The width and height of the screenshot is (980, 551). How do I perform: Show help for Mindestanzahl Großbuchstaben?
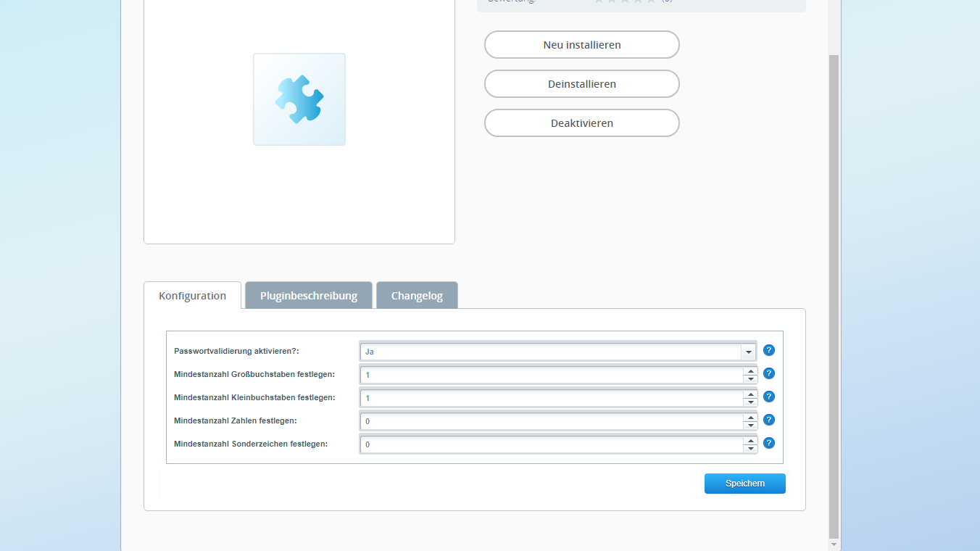click(x=769, y=373)
